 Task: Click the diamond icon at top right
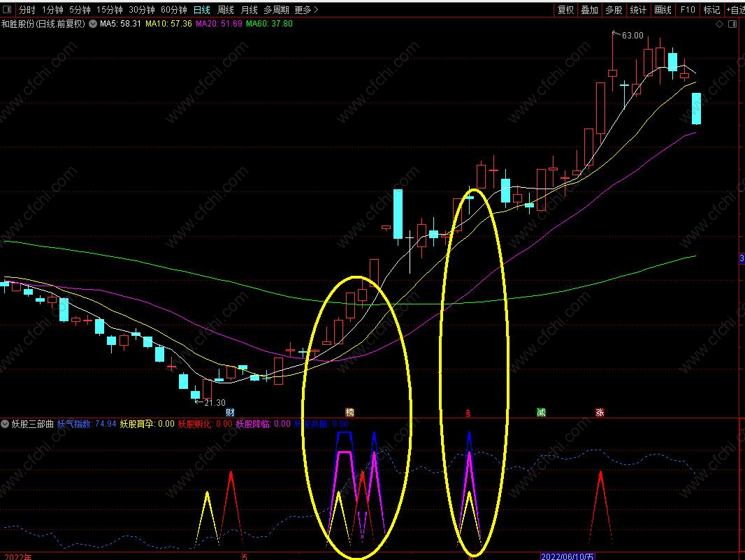[721, 24]
